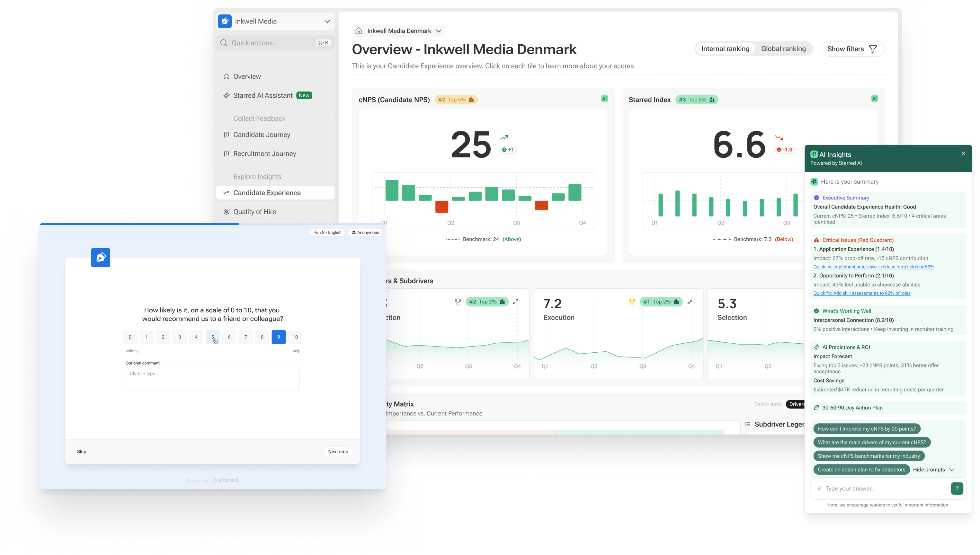The image size is (980, 555).
Task: Open AI insights icon on Starred Index tile
Action: 874,99
